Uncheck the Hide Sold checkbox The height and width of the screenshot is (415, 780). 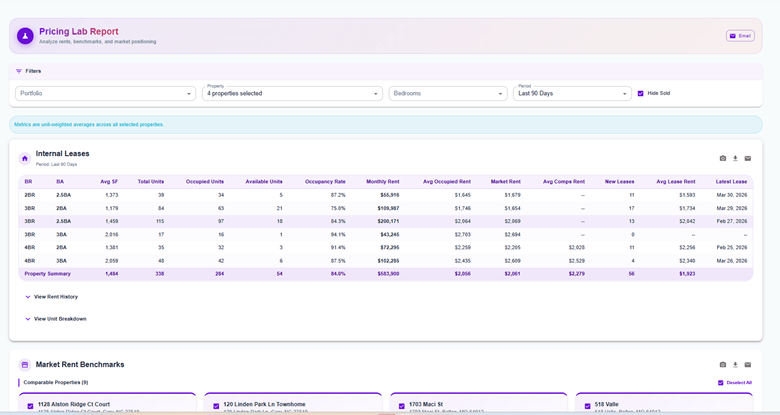(x=641, y=93)
